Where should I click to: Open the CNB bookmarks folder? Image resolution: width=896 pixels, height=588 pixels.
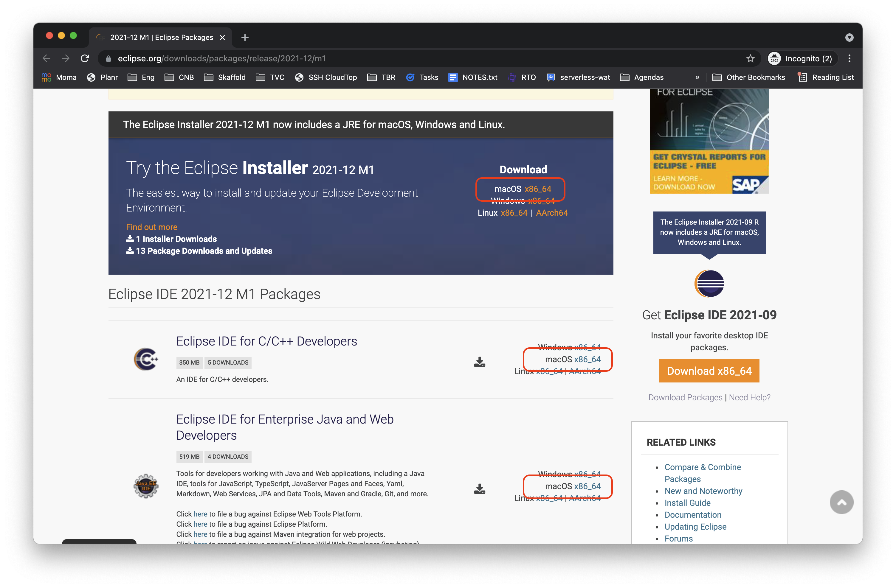(x=179, y=77)
